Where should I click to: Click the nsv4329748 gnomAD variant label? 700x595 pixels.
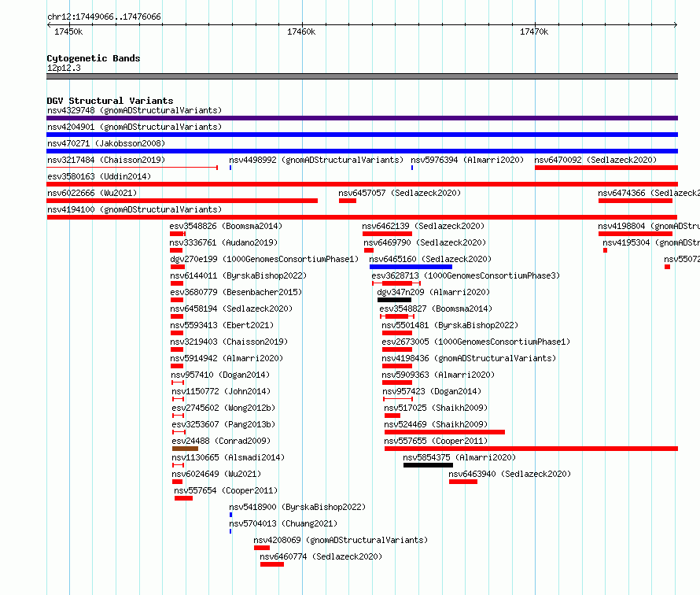click(134, 110)
